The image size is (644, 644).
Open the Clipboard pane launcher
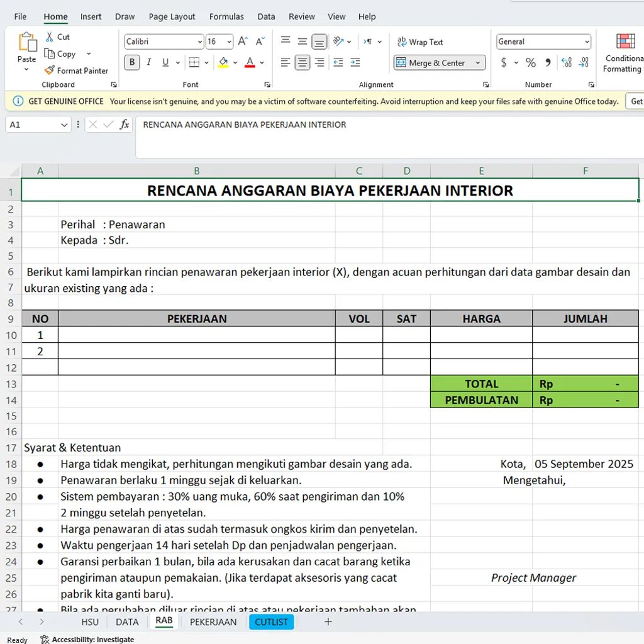pyautogui.click(x=114, y=85)
